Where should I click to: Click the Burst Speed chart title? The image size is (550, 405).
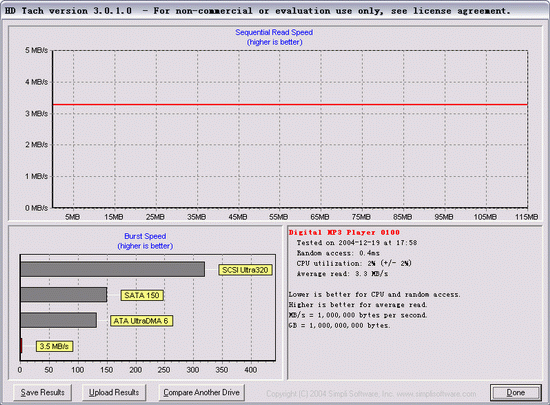(145, 236)
